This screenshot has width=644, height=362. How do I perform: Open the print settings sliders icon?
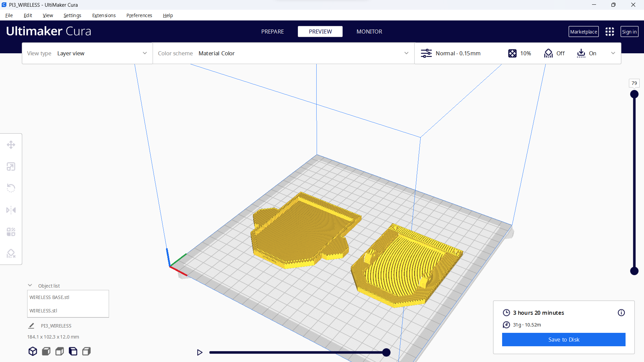[x=426, y=53]
